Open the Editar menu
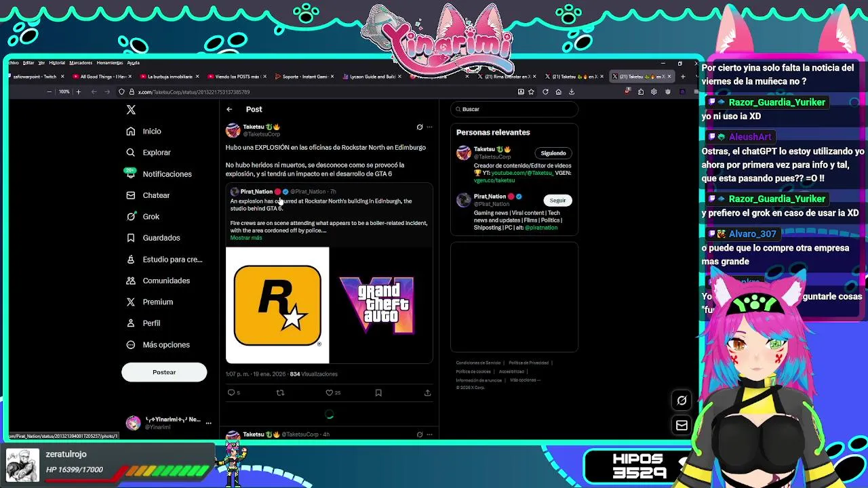Viewport: 868px width, 488px height. coord(28,62)
